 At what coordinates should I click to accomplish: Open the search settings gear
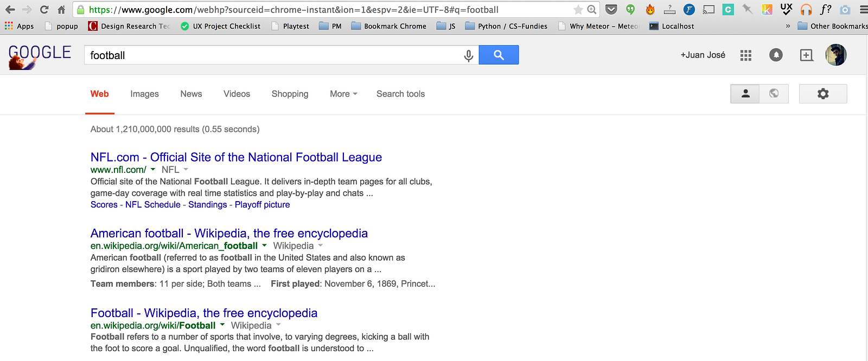(822, 94)
